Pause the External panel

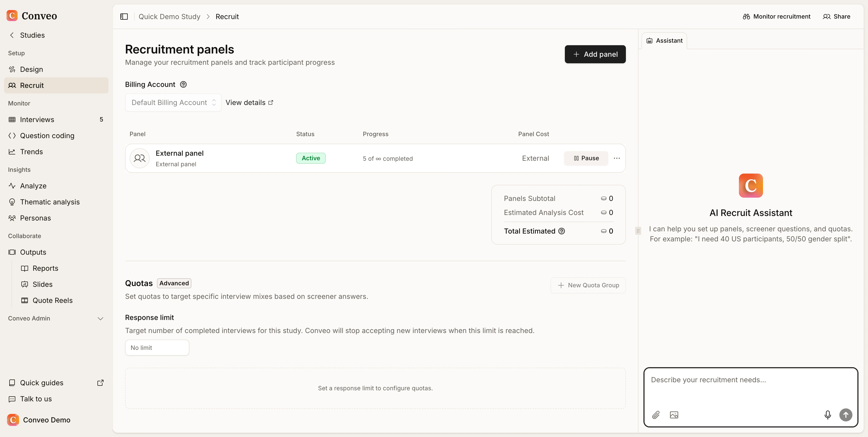click(586, 158)
